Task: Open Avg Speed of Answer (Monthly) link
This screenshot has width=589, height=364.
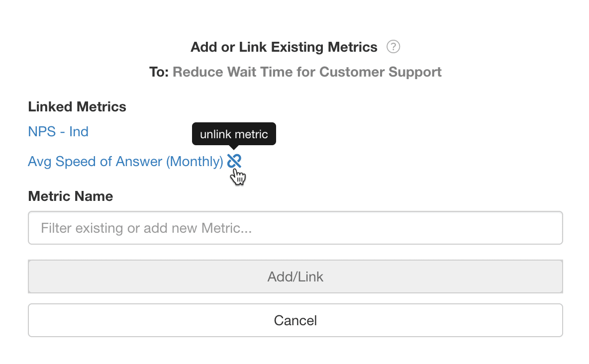Action: coord(125,162)
